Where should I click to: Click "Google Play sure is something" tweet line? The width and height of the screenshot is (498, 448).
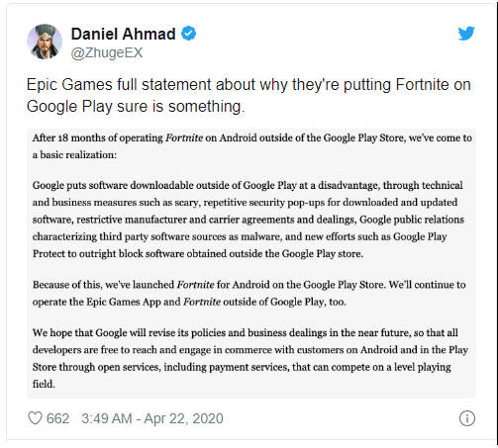[x=136, y=107]
